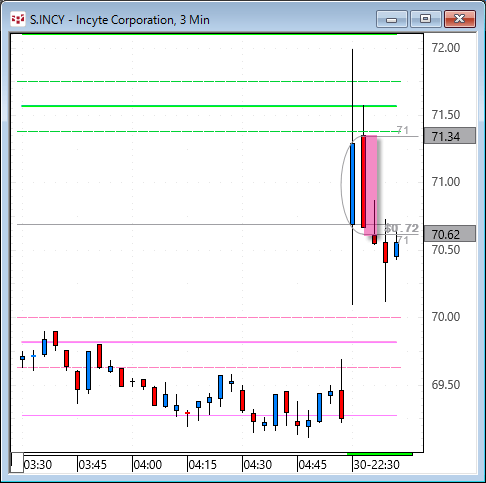This screenshot has height=483, width=486.
Task: Click the tall blue candle inside gray ellipse
Action: pos(352,184)
